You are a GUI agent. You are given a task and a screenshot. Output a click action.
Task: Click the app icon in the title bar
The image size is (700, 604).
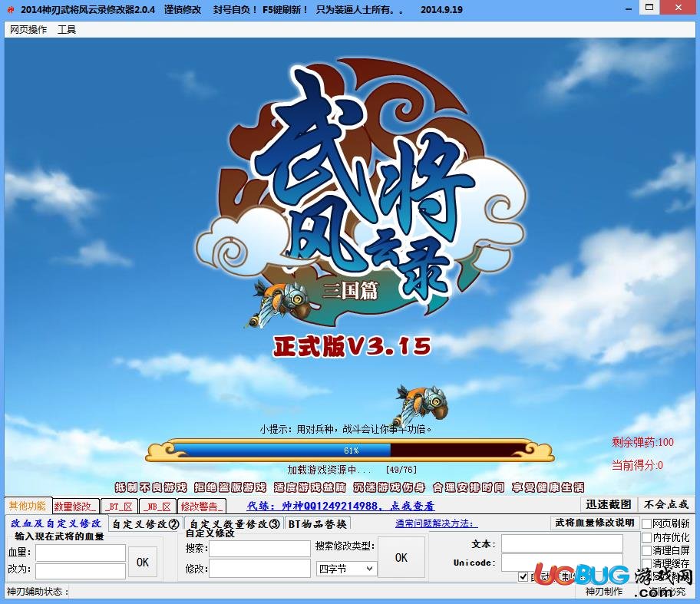pos(11,9)
